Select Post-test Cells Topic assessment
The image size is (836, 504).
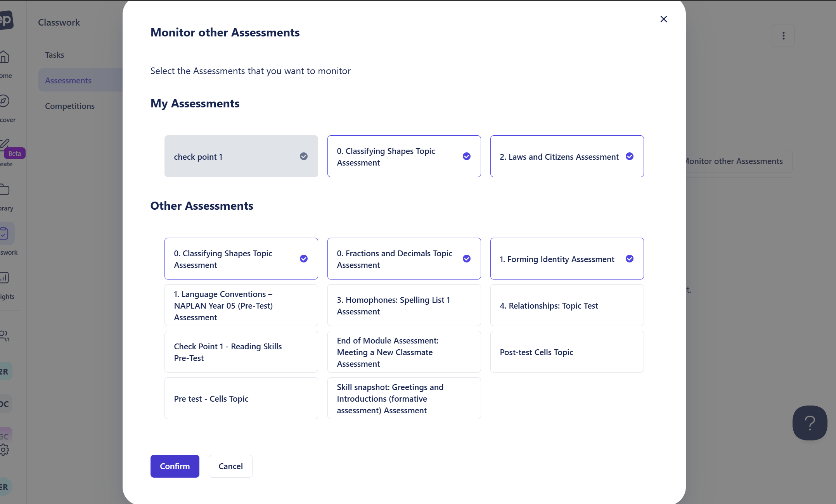[567, 352]
